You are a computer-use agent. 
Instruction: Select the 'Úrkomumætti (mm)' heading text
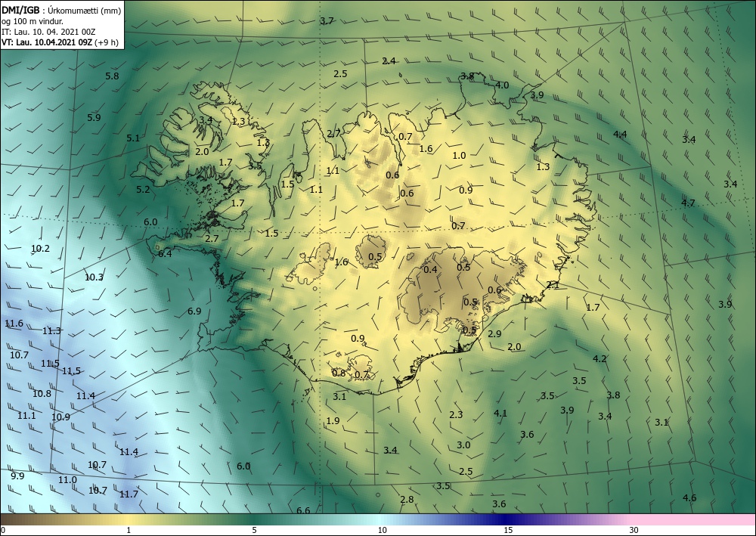(x=85, y=11)
